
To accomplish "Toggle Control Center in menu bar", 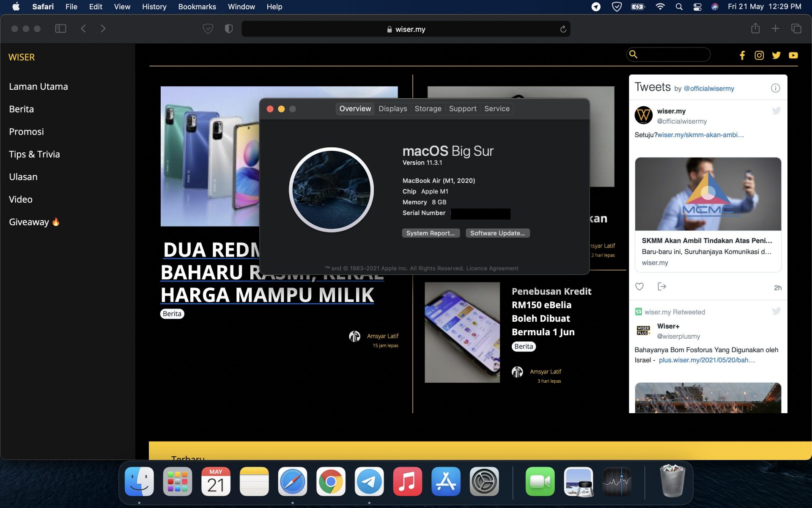I will pyautogui.click(x=697, y=7).
